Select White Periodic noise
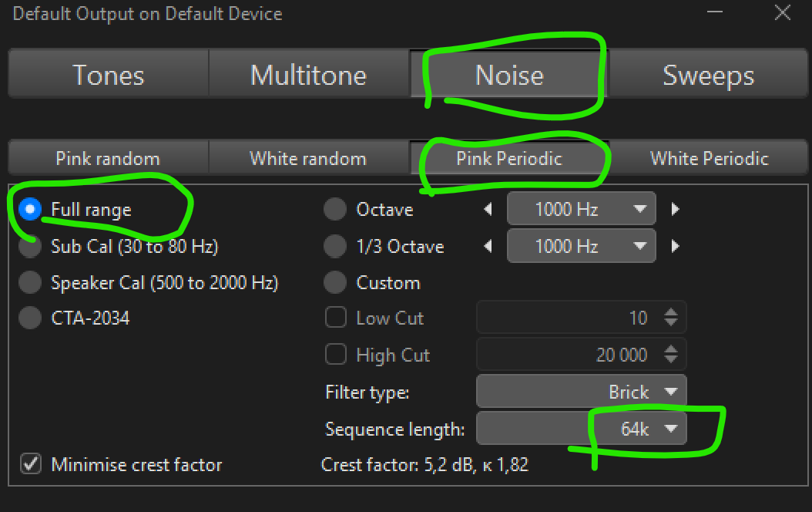The width and height of the screenshot is (812, 512). click(709, 159)
